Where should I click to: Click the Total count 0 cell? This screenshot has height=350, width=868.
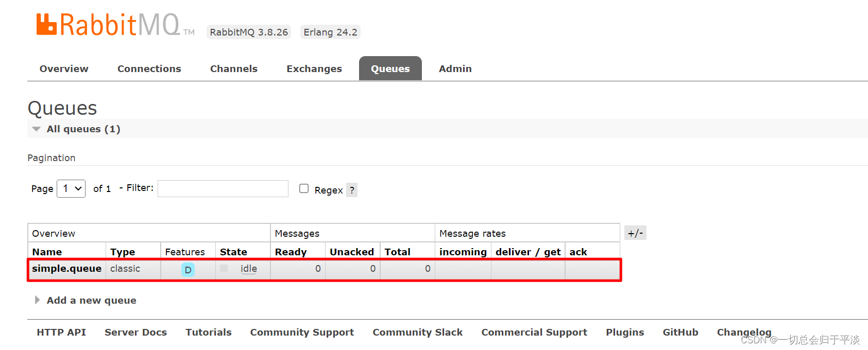[x=407, y=269]
